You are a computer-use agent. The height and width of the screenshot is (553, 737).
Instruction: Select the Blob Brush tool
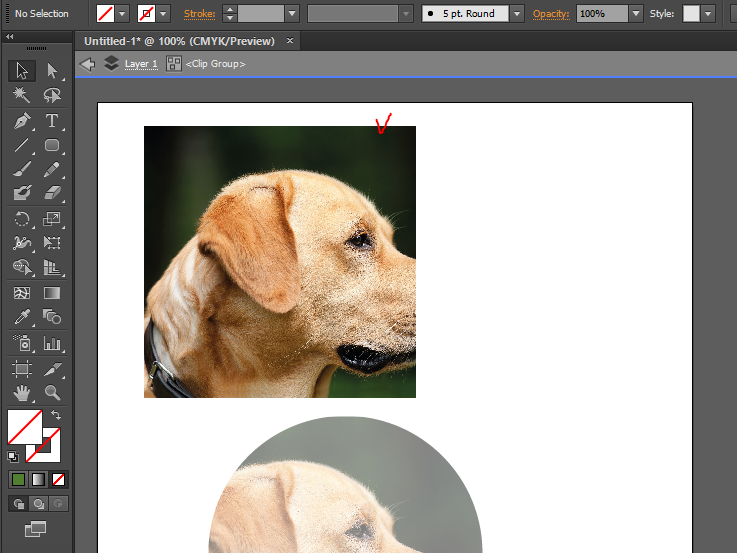point(22,193)
